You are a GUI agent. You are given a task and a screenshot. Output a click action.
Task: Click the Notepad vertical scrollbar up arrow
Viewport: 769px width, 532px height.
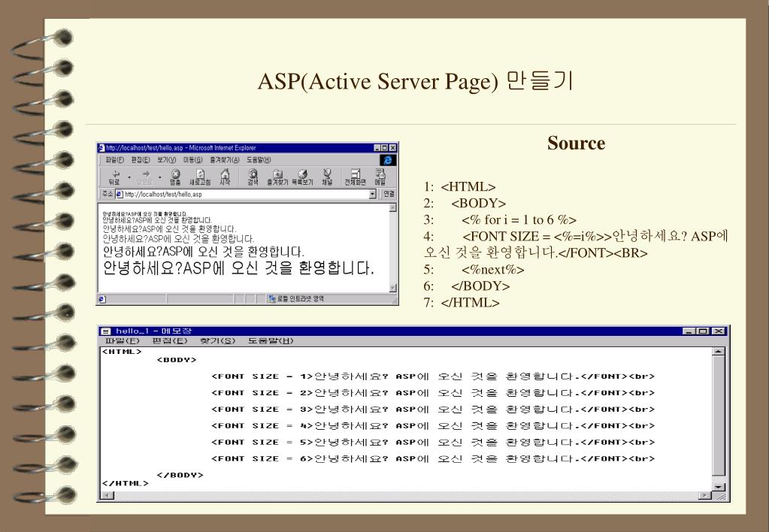719,352
